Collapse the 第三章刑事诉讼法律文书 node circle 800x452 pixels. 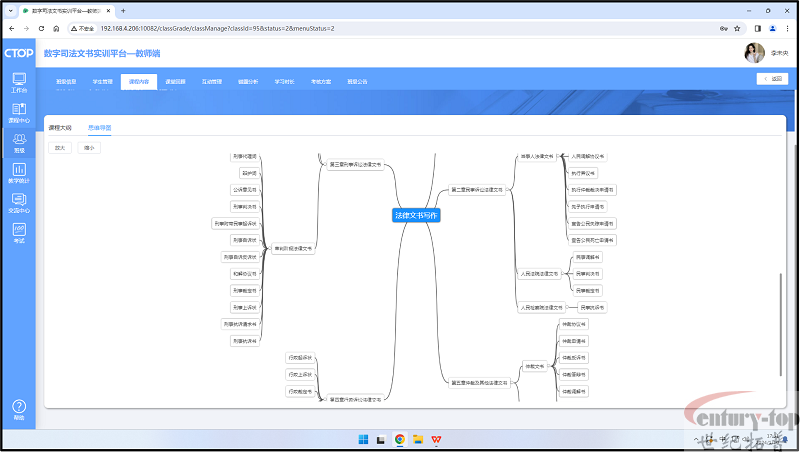[324, 165]
